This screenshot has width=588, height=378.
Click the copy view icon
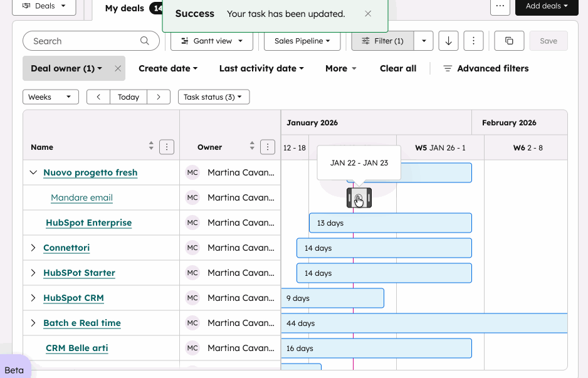coord(509,41)
